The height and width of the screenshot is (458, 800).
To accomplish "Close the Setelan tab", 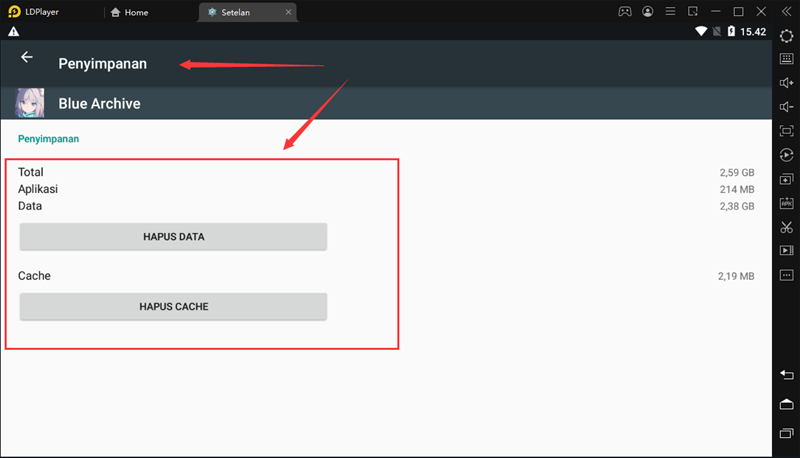I will [x=288, y=12].
